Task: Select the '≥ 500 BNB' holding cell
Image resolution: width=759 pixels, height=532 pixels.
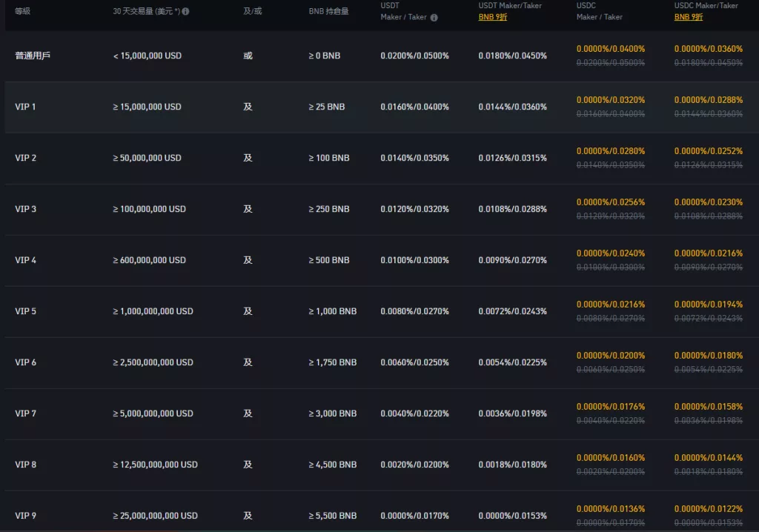Action: click(329, 260)
